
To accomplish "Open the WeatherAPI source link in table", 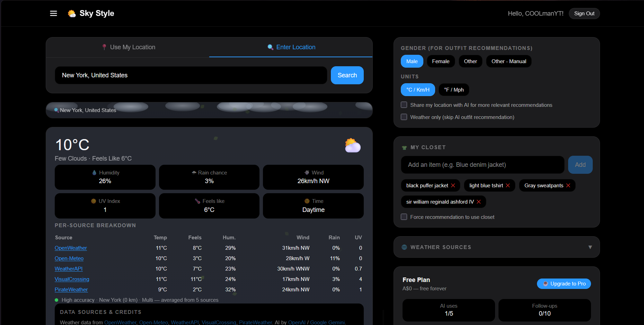I will [x=69, y=269].
